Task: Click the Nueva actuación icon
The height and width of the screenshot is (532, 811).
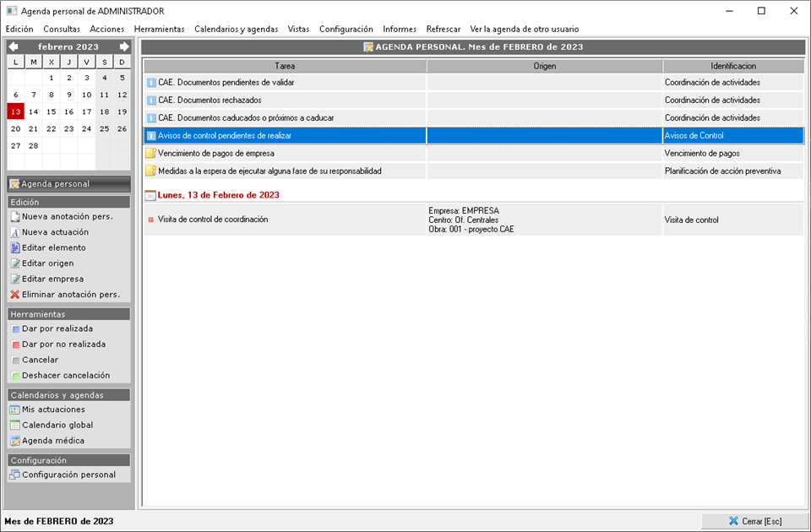Action: tap(14, 232)
